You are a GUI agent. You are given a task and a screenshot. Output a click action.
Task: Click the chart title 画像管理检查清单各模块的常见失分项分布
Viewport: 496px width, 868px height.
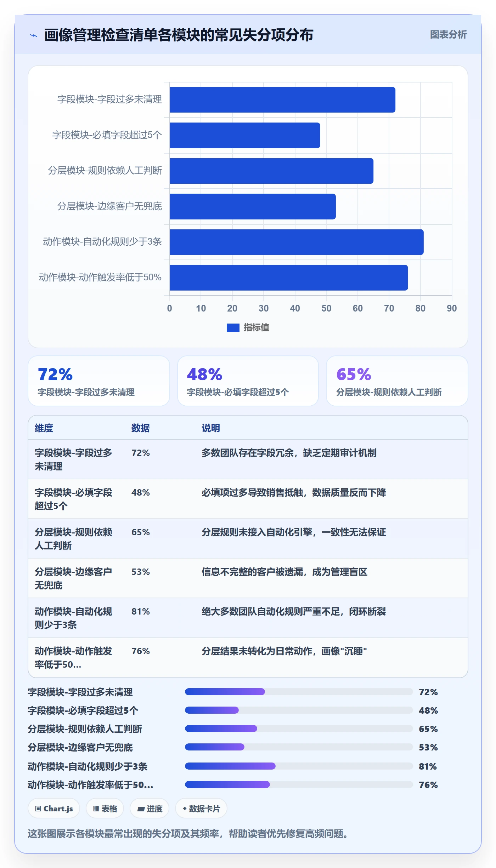pos(179,35)
